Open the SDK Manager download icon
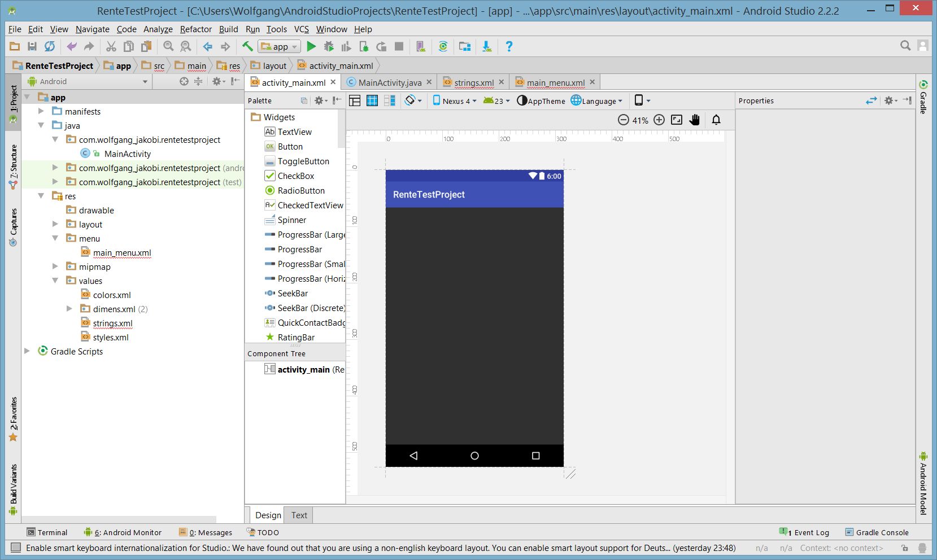This screenshot has width=937, height=560. click(486, 47)
